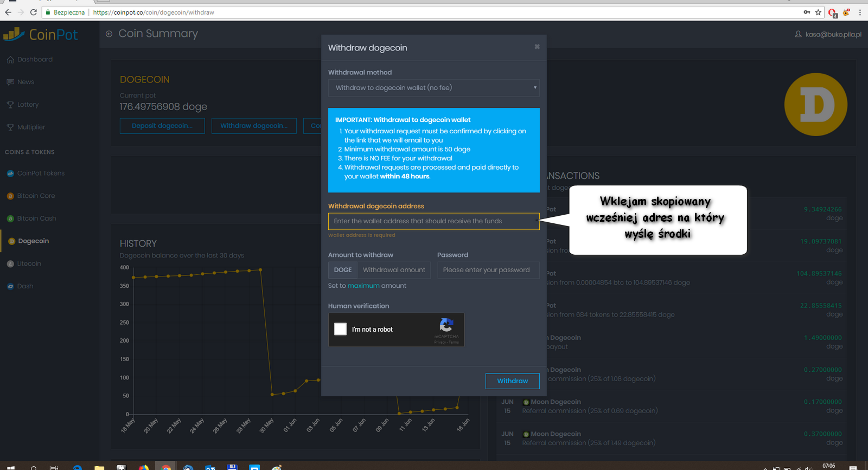868x470 pixels.
Task: Click the Dash coin icon
Action: coord(10,286)
